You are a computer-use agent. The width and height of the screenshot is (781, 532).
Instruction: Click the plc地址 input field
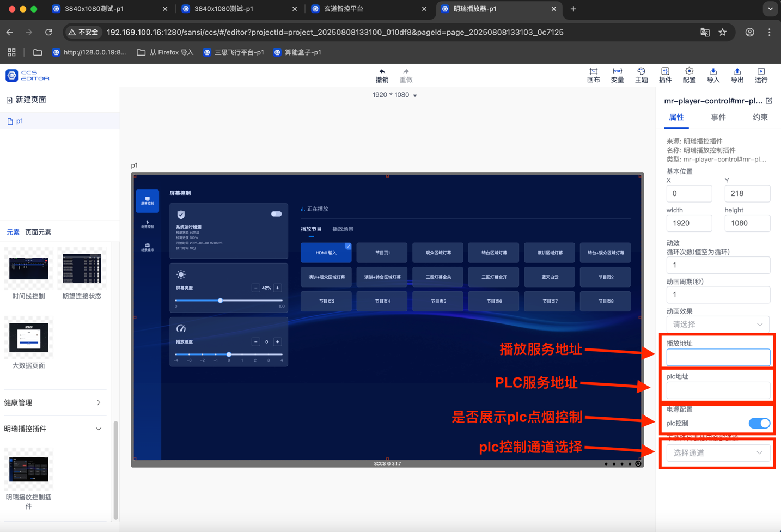tap(718, 390)
